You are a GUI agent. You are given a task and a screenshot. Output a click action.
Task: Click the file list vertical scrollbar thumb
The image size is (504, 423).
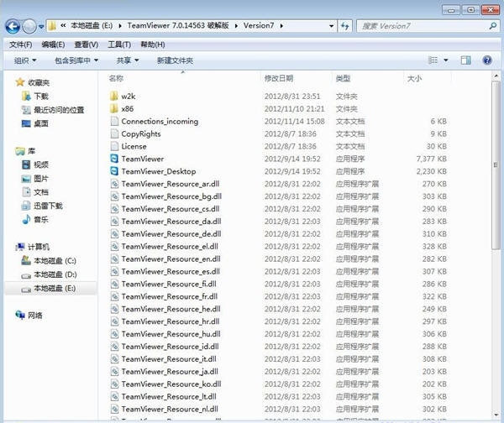(x=496, y=164)
